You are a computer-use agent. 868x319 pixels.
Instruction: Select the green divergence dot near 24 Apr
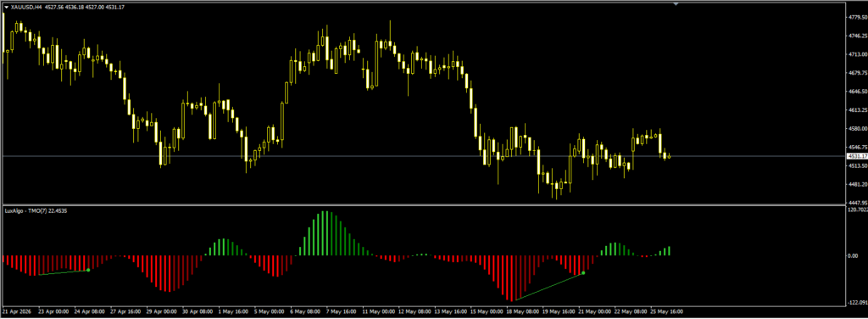pos(88,271)
